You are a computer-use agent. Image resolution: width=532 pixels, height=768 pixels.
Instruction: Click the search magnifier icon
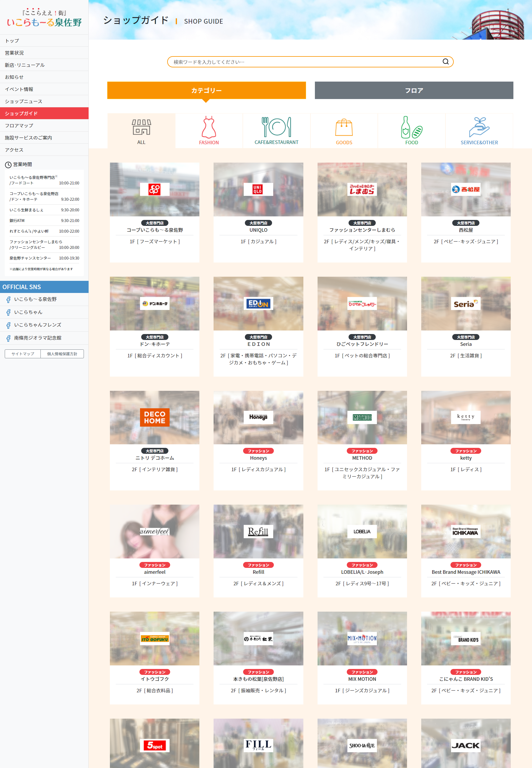(445, 62)
